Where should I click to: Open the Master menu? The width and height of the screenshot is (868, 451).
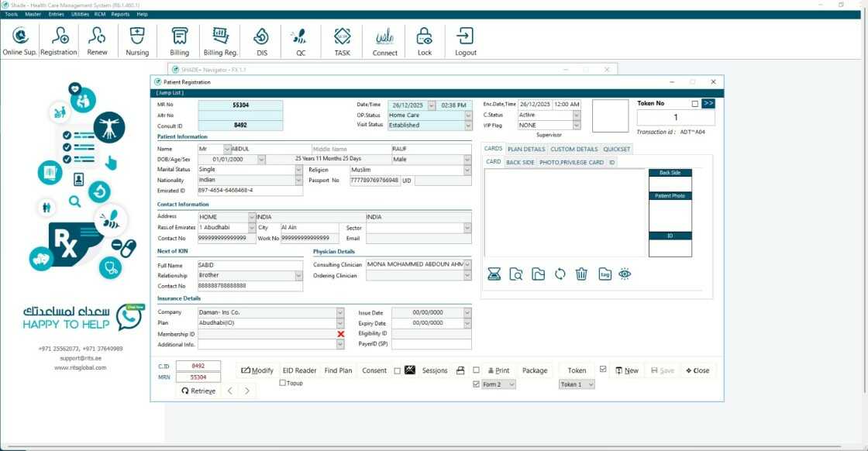click(33, 15)
